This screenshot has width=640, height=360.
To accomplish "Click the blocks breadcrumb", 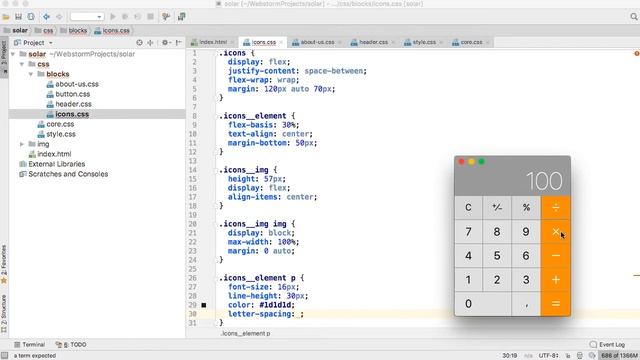I will [73, 31].
